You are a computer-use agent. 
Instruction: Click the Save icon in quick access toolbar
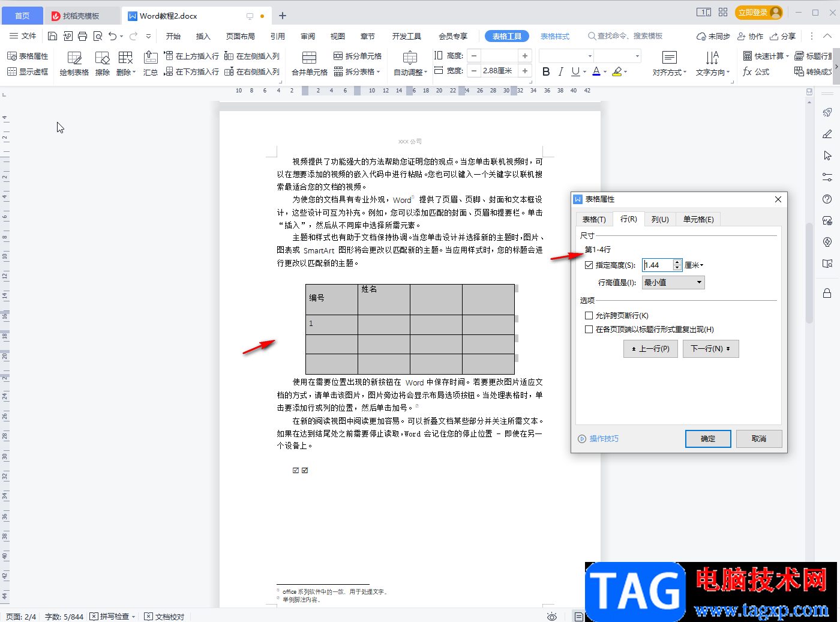(52, 36)
